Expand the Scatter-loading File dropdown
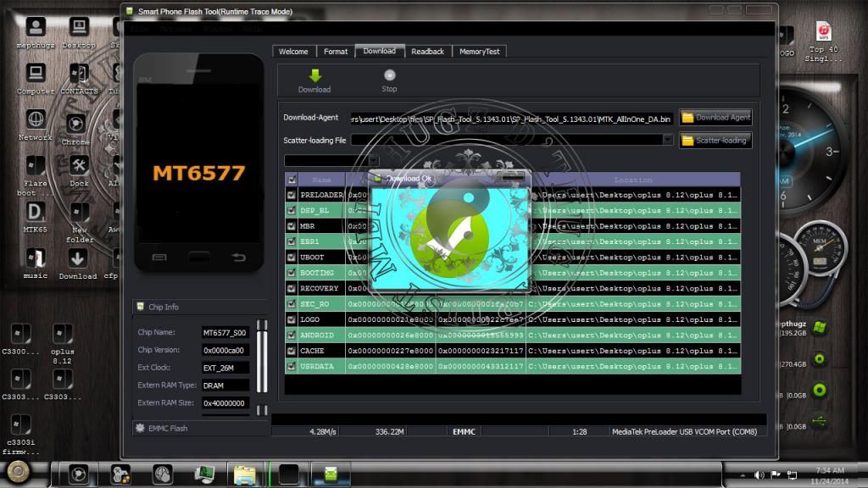This screenshot has height=488, width=868. [x=668, y=141]
